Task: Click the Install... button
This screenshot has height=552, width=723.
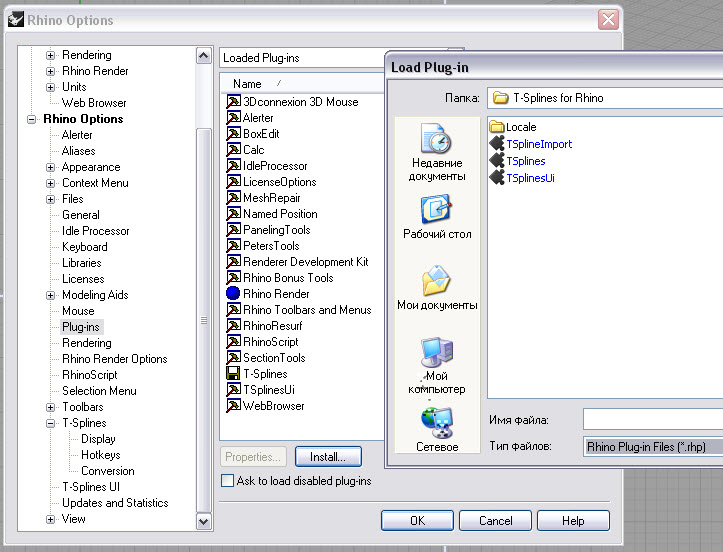Action: (x=328, y=457)
